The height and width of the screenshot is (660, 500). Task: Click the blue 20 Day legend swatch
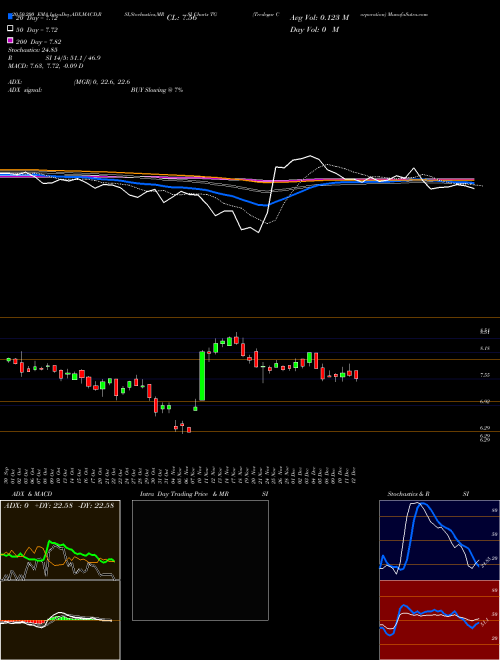pos(10,17)
